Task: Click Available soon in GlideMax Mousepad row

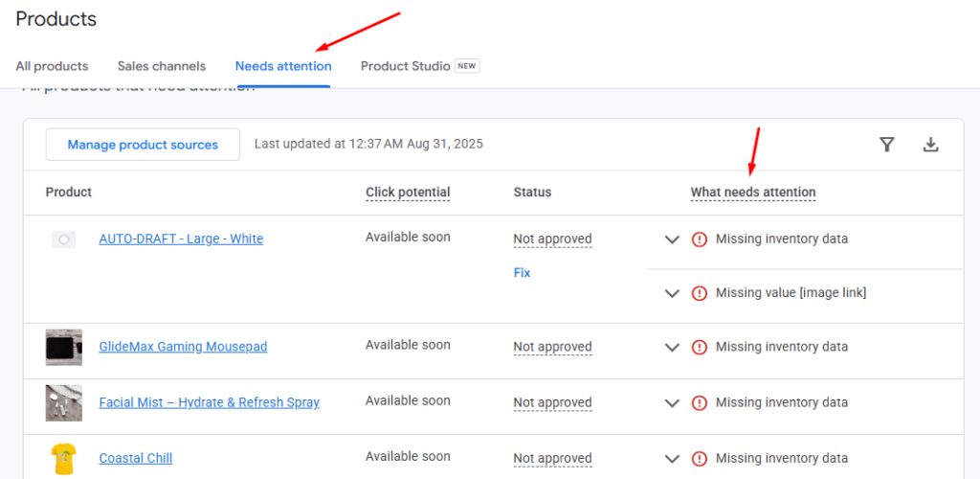Action: [408, 345]
